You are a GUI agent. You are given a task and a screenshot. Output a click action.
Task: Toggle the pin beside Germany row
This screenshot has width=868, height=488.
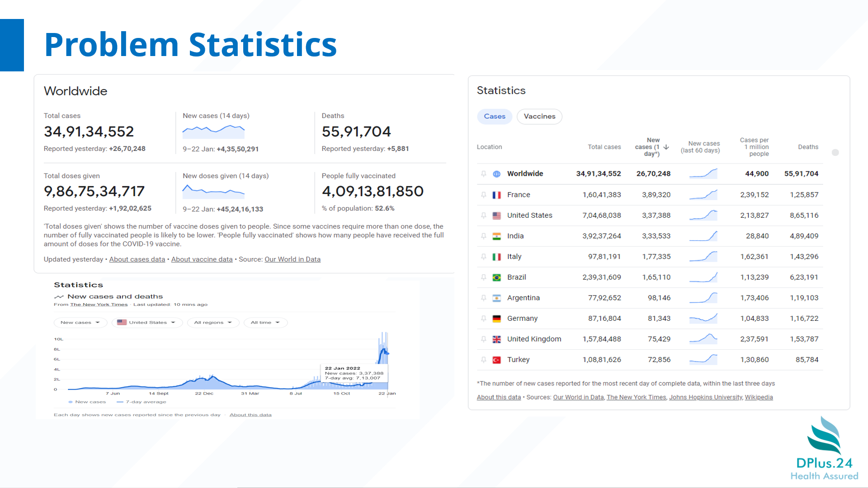click(483, 319)
